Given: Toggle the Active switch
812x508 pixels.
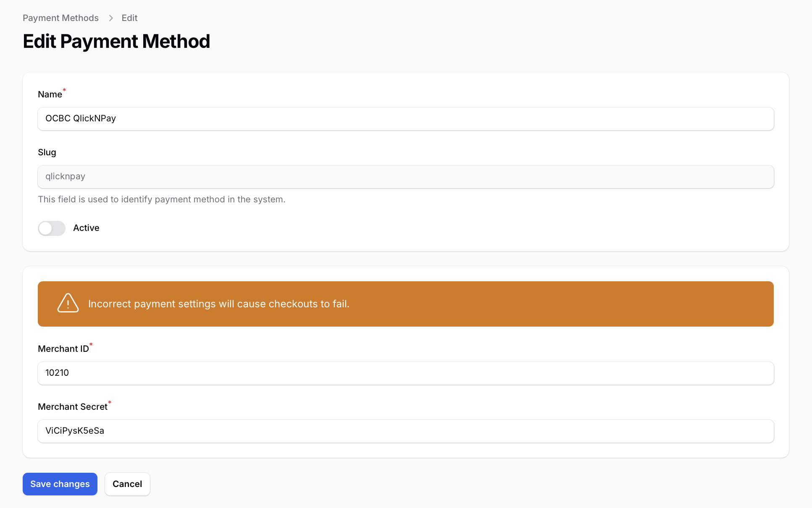Looking at the screenshot, I should pos(52,228).
